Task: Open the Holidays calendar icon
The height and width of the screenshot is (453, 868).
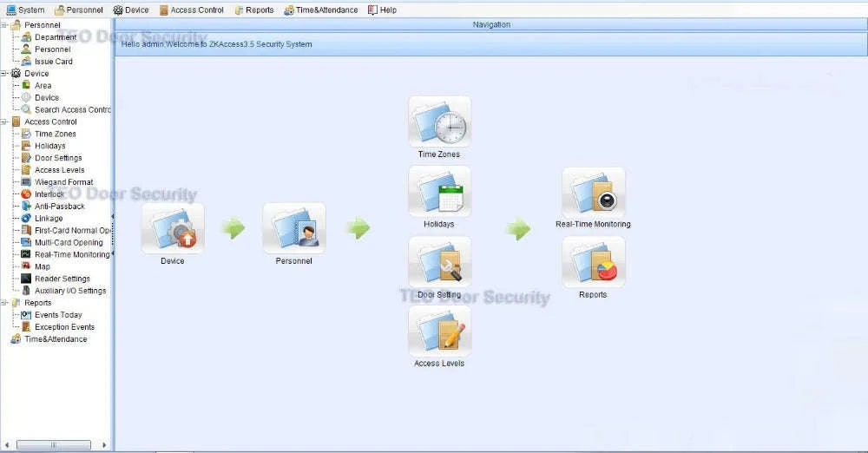Action: point(439,192)
